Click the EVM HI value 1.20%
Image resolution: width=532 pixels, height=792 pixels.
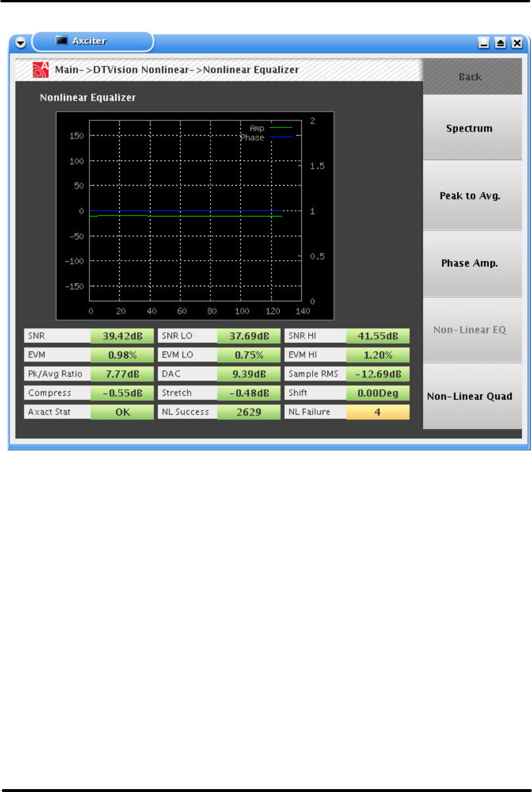[378, 355]
